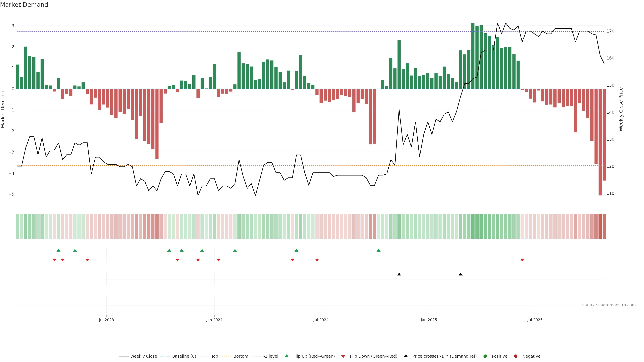Click the first black price-cross triangle marker

[399, 274]
